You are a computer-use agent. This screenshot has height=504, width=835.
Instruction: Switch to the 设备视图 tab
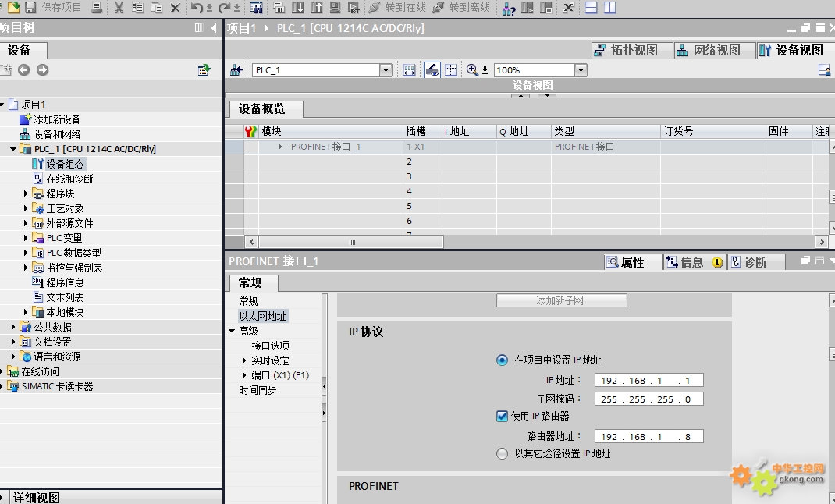tap(796, 50)
